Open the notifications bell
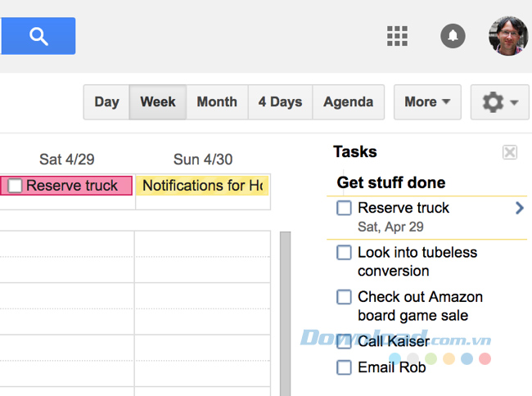The height and width of the screenshot is (396, 532). 453,36
